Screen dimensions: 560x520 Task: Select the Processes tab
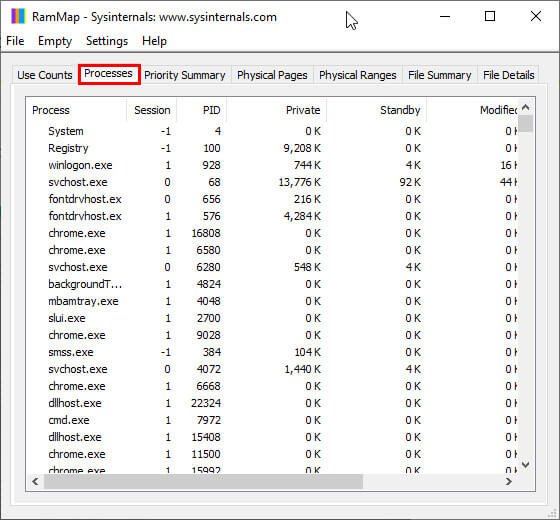pos(109,74)
